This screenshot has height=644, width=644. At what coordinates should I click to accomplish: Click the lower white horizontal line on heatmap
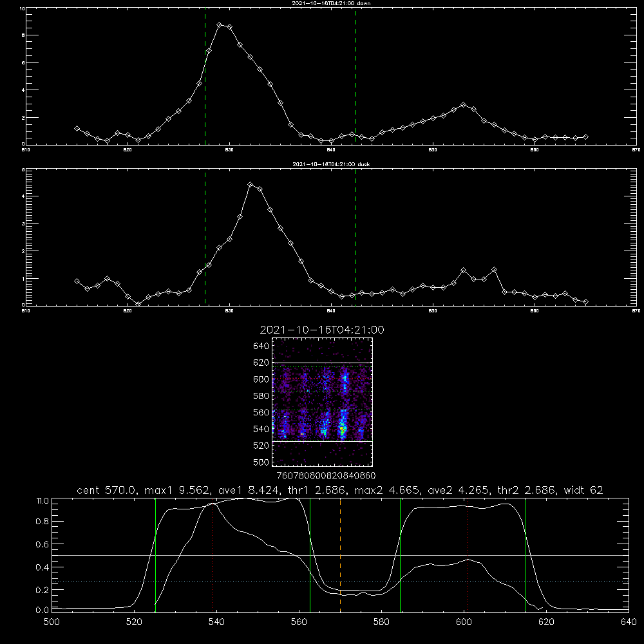323,442
